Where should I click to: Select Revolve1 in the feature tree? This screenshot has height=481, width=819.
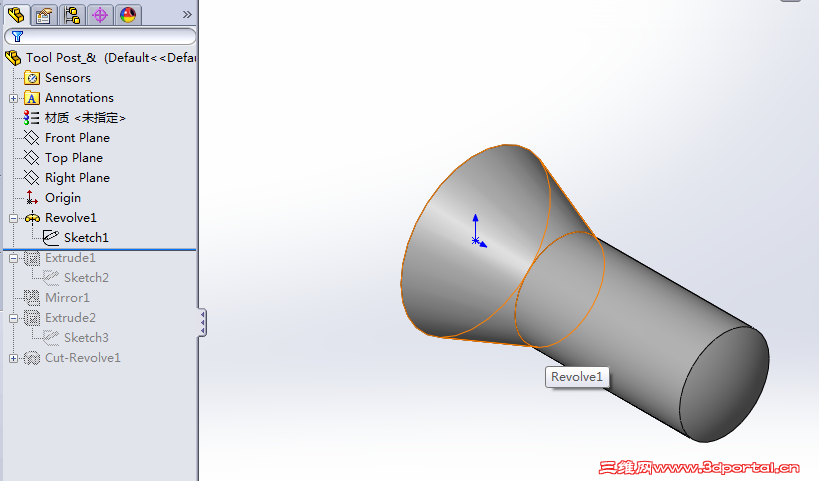(x=71, y=218)
